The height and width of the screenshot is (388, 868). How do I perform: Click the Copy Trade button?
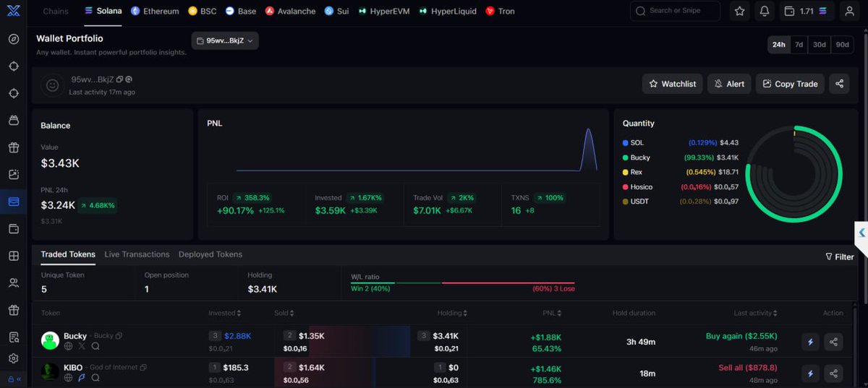point(791,84)
